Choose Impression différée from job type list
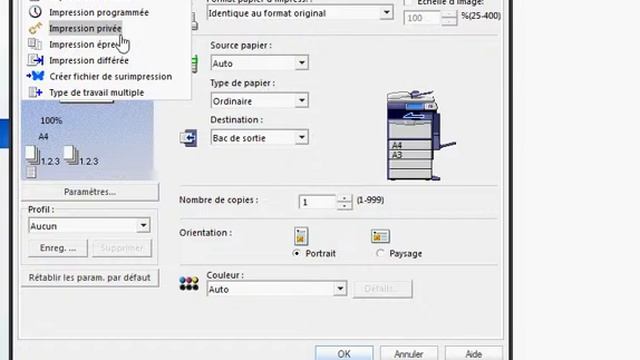 [x=89, y=60]
